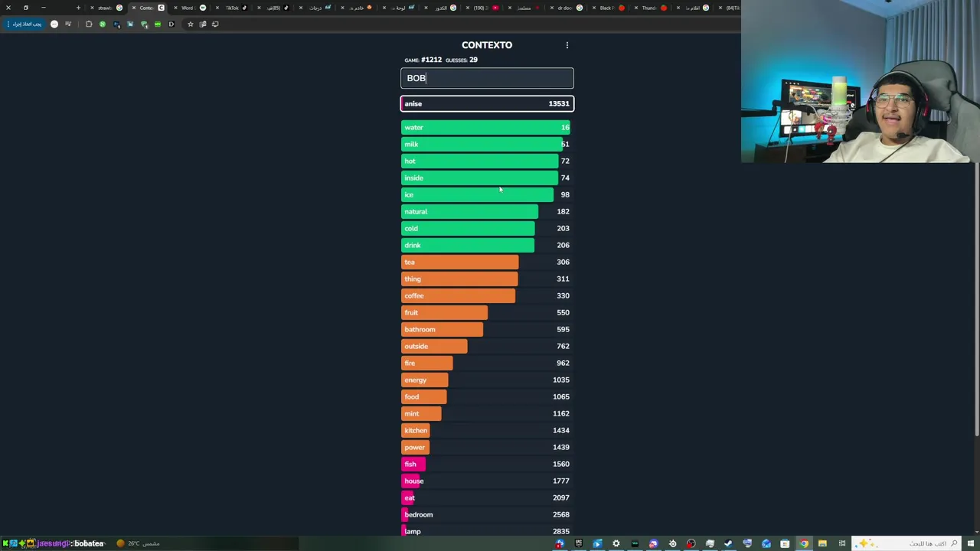Click the 'hot' guess row
980x551 pixels.
pyautogui.click(x=487, y=161)
